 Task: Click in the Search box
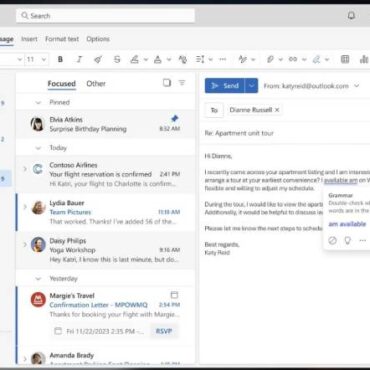tap(105, 16)
